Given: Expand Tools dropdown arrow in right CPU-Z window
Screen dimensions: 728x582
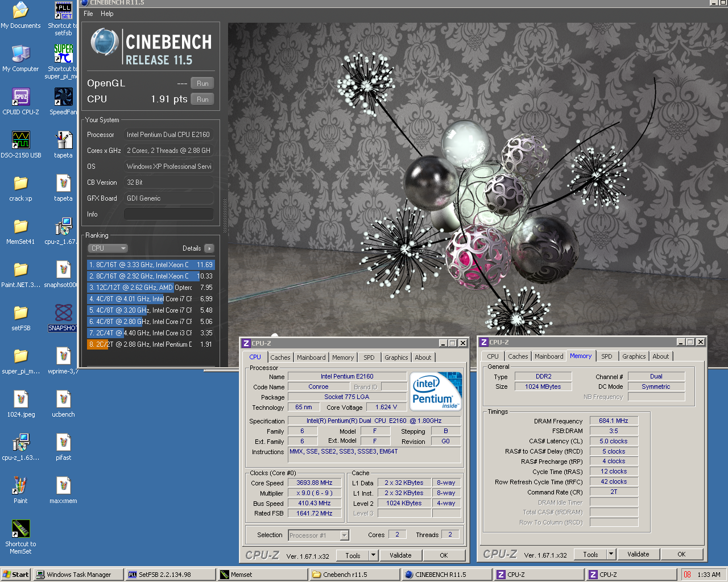Looking at the screenshot, I should point(611,554).
